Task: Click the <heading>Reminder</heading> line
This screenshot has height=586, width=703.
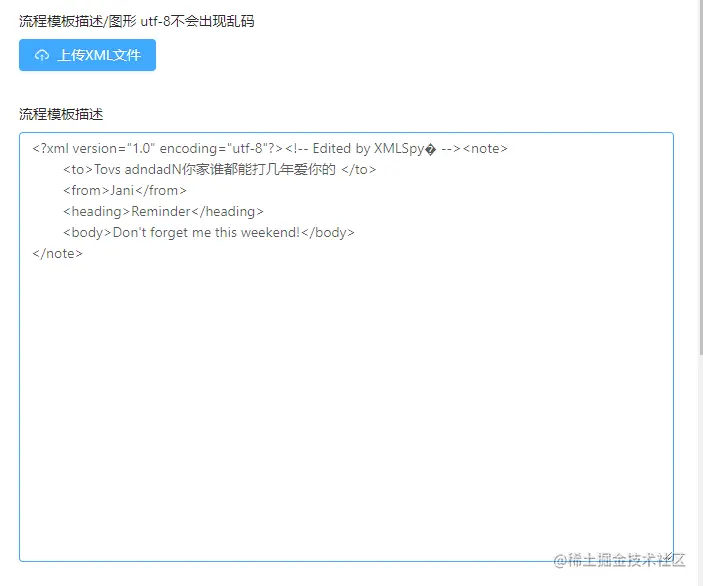Action: [x=163, y=212]
